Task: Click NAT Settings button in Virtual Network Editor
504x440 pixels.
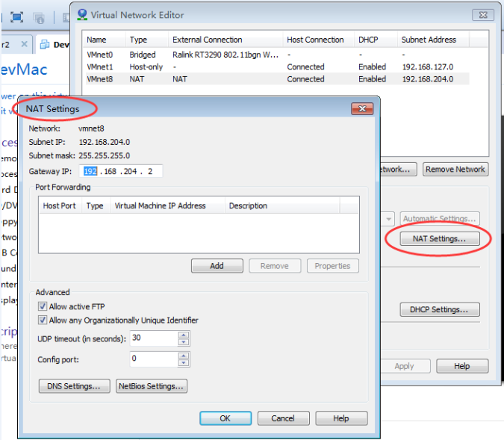Action: [440, 238]
